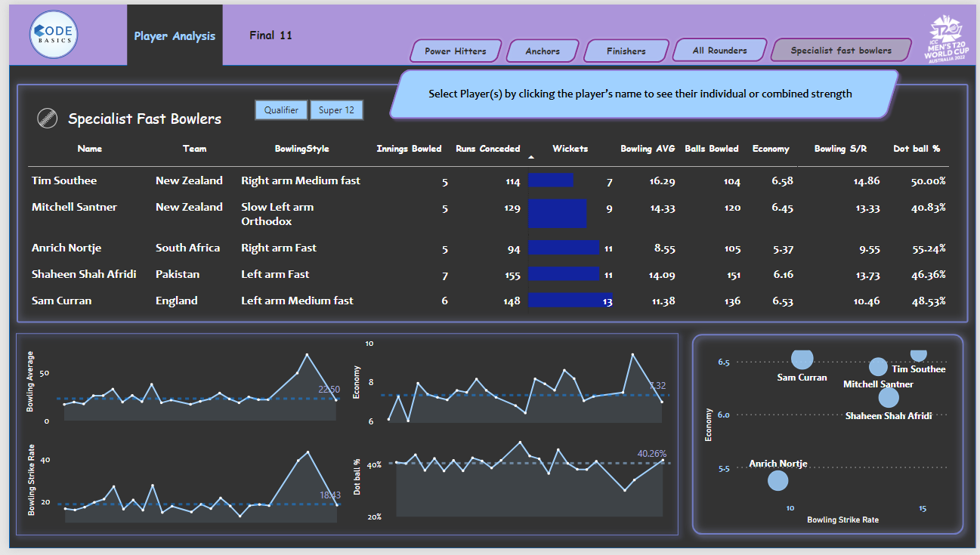Click the cricket ball icon beside Specialist Fast Bowlers
This screenshot has width=980, height=555.
(x=48, y=118)
